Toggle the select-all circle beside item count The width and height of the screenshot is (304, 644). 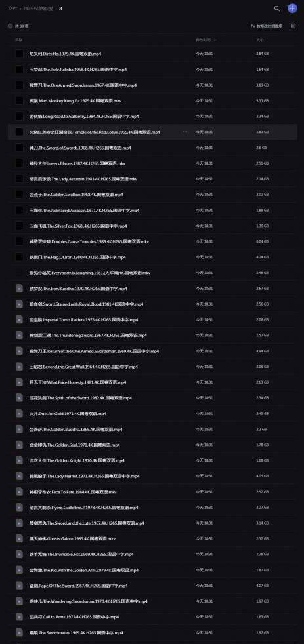coord(11,26)
